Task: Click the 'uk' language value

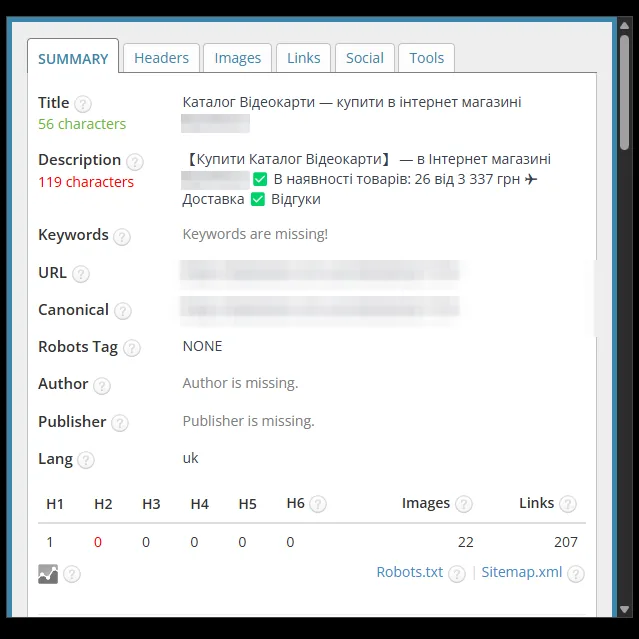Action: pos(190,458)
